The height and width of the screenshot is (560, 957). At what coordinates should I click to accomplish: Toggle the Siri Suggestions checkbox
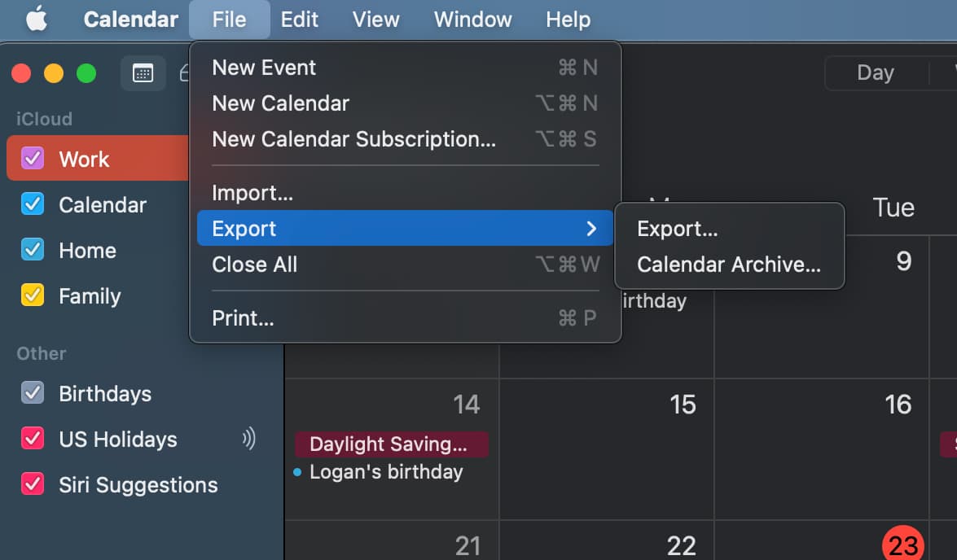coord(33,484)
